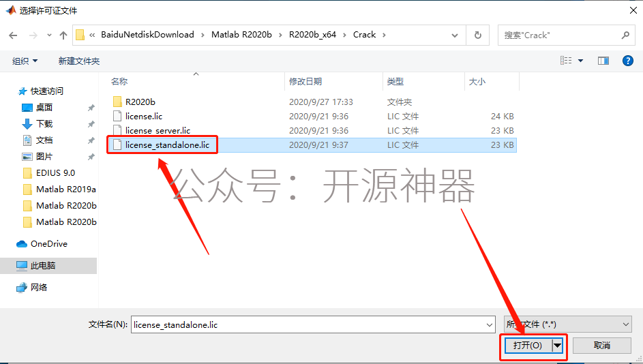Click the 桌面 pin icon
Image resolution: width=643 pixels, height=364 pixels.
point(91,108)
